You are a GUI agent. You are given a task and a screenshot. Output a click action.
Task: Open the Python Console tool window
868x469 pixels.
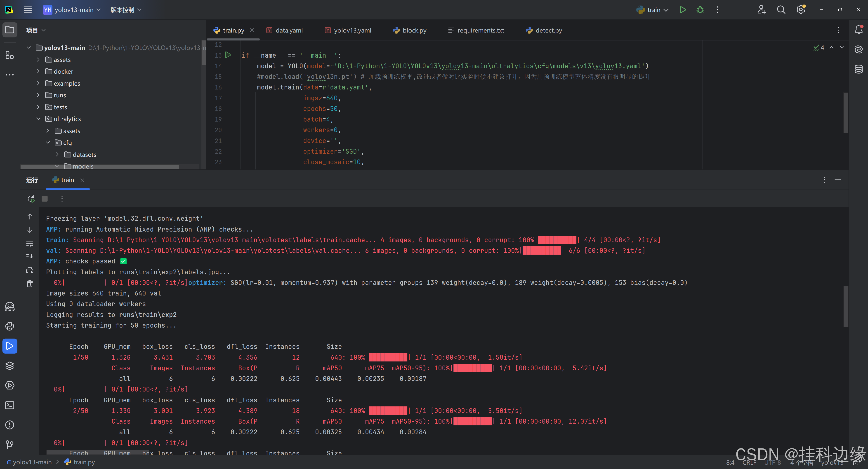(x=10, y=326)
